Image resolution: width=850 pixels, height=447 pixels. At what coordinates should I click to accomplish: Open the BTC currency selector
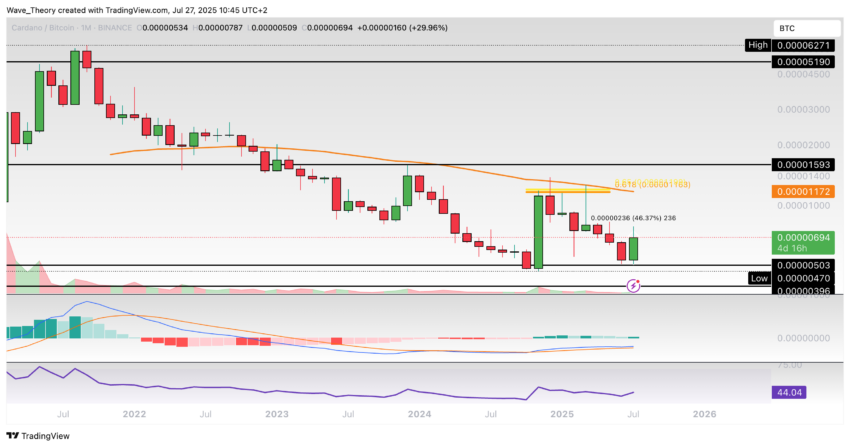[806, 28]
